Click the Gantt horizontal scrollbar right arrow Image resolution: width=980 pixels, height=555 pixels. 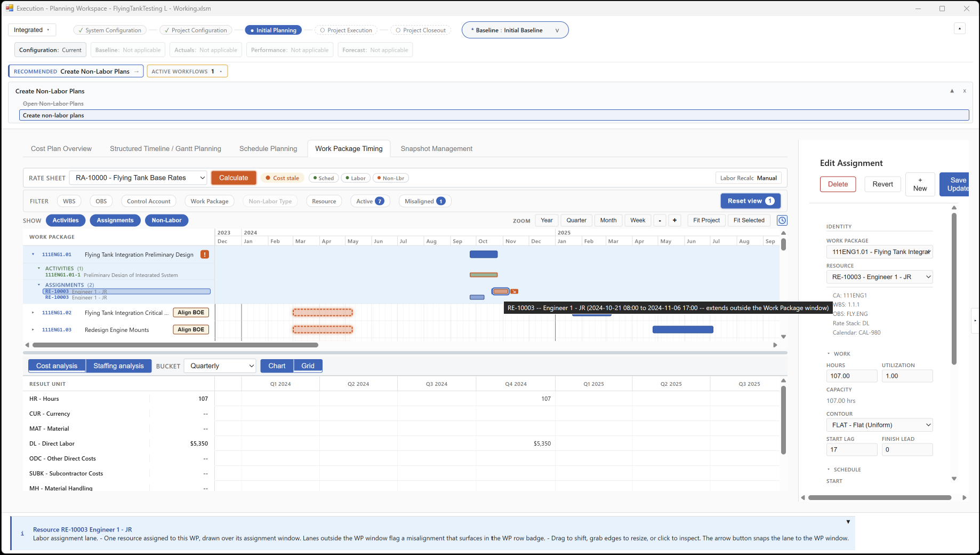click(775, 345)
